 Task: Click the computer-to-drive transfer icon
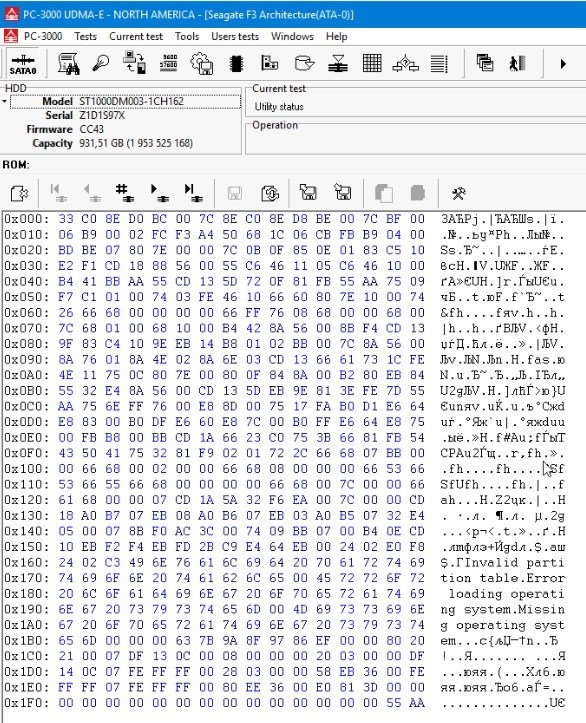tap(135, 62)
